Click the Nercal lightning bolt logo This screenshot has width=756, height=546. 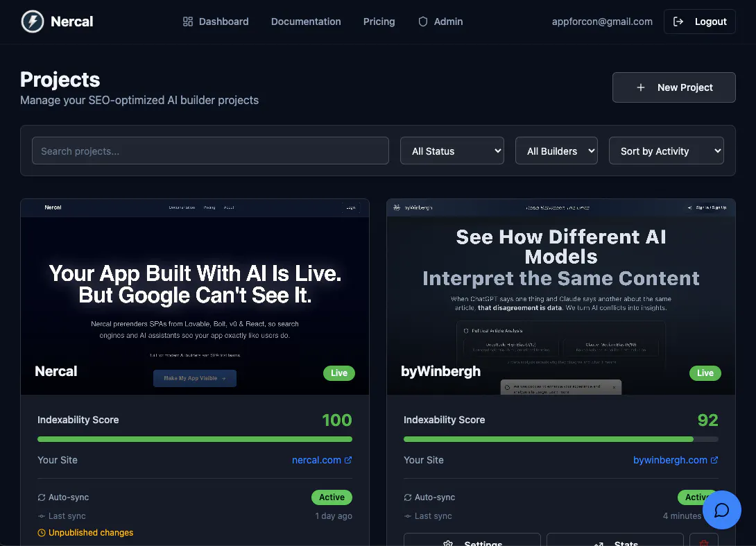[x=33, y=22]
